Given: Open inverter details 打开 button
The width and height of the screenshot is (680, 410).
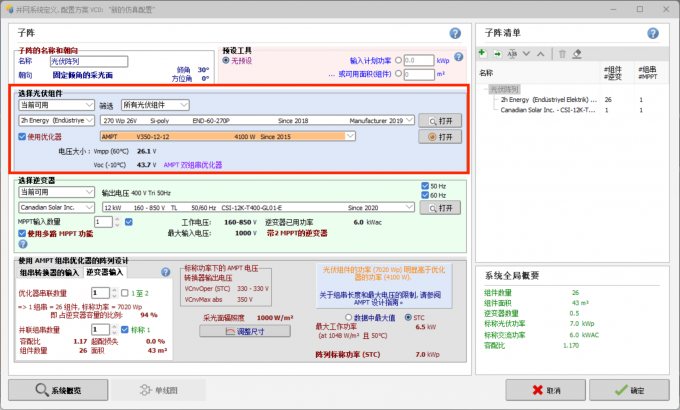Looking at the screenshot, I should tap(440, 208).
